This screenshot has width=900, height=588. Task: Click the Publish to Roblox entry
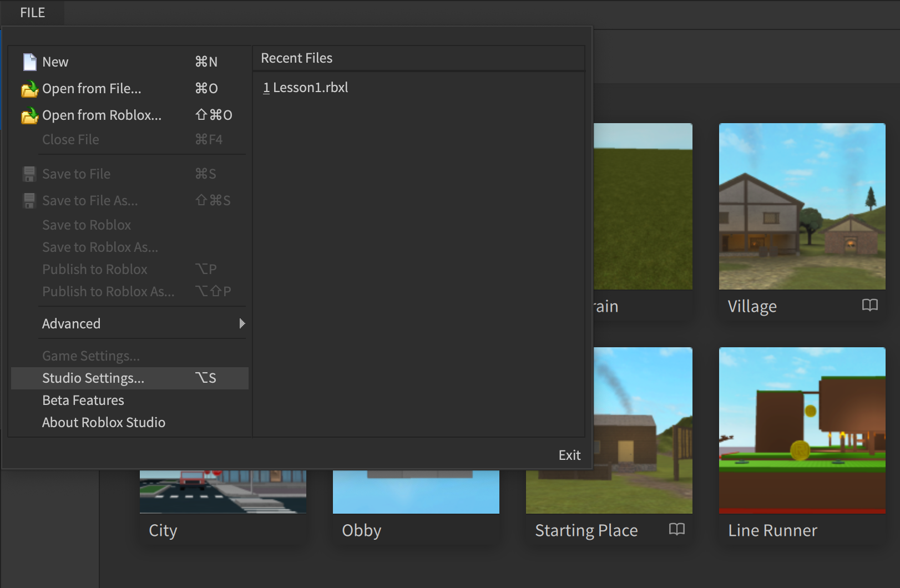pos(130,269)
